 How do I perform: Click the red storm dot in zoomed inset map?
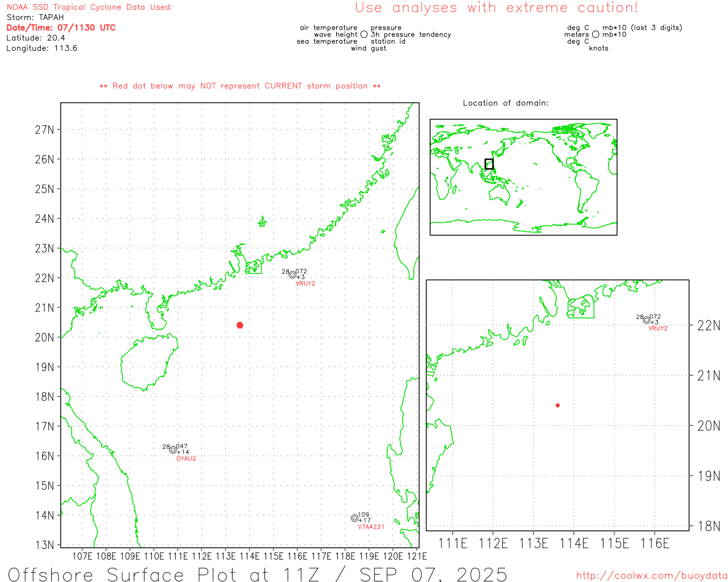coord(558,405)
